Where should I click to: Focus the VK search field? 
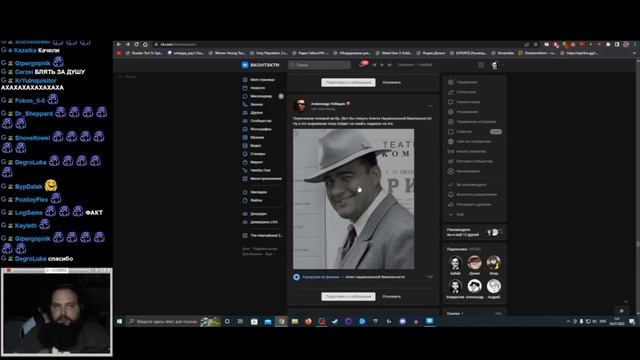(319, 65)
